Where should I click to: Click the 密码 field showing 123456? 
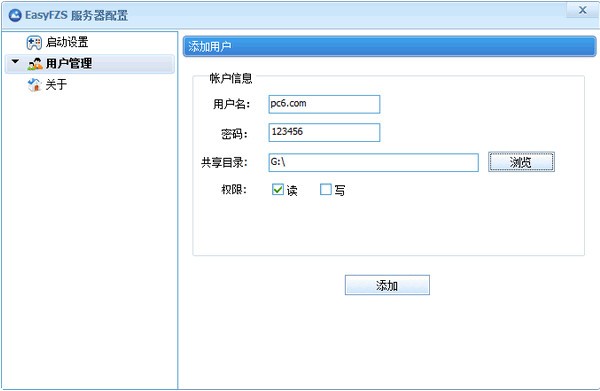tap(324, 132)
